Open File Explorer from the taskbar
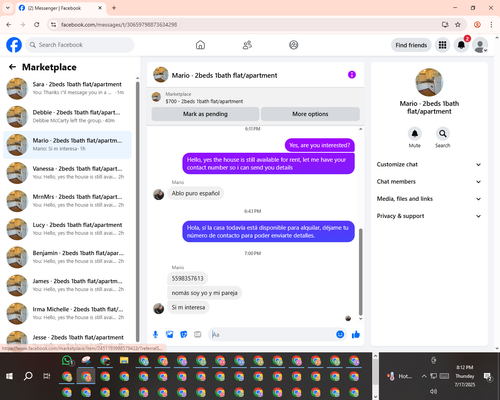 point(124,361)
